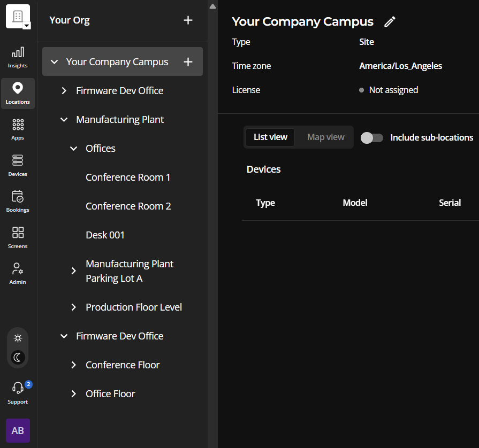Switch to light theme sun icon
479x448 pixels.
point(18,338)
